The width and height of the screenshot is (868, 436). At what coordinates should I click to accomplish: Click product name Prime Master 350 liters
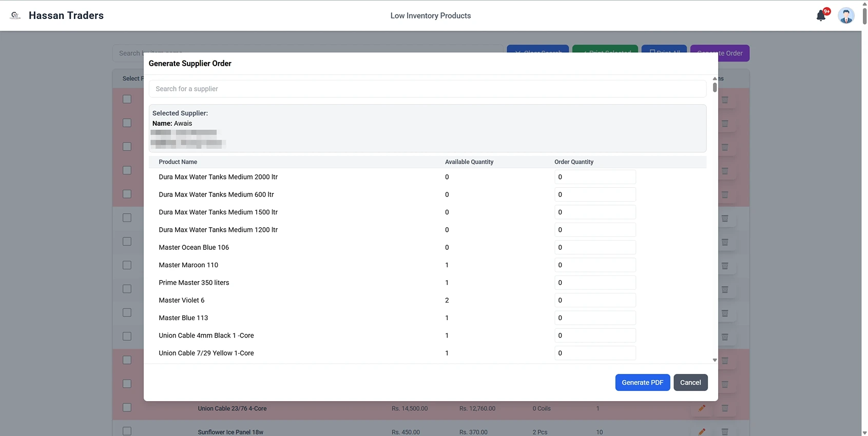[x=194, y=283]
